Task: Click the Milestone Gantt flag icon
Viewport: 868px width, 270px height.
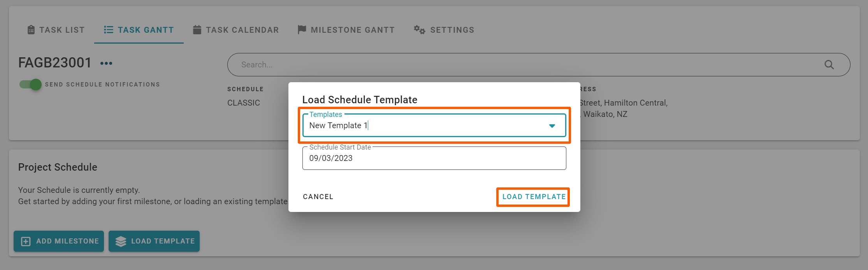Action: [302, 30]
